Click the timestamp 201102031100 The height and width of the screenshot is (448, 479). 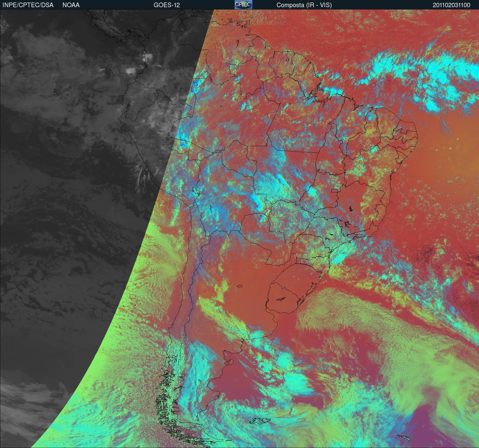(x=452, y=5)
